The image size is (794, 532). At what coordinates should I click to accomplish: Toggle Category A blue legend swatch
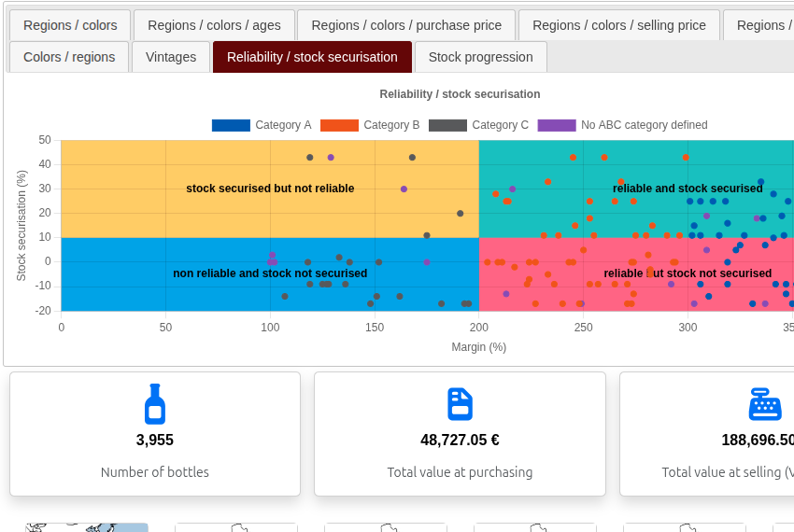pyautogui.click(x=231, y=125)
